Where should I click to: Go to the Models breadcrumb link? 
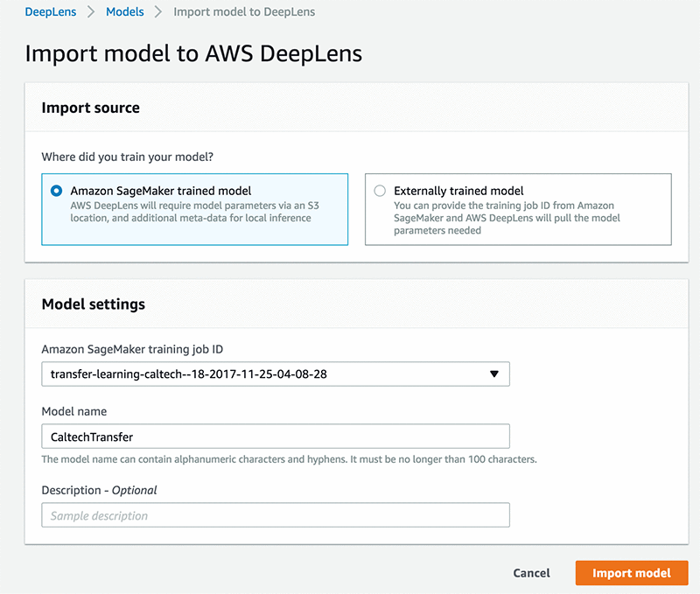click(125, 12)
